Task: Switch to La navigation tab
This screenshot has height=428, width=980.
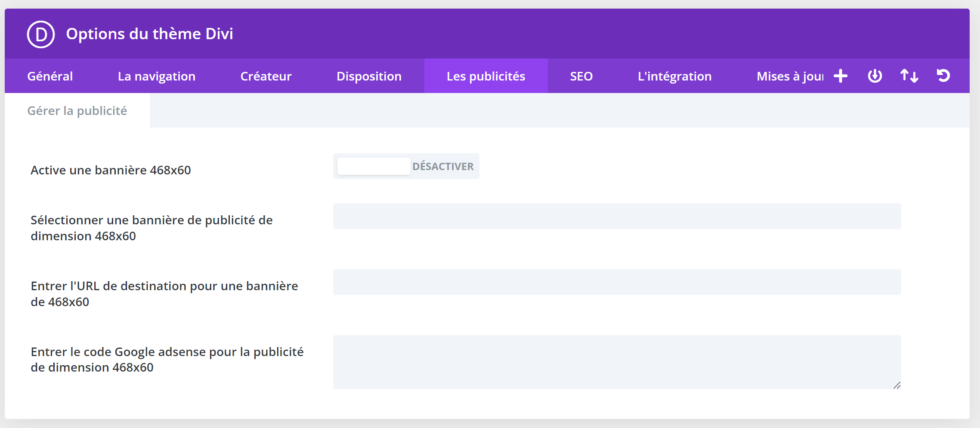Action: coord(157,76)
